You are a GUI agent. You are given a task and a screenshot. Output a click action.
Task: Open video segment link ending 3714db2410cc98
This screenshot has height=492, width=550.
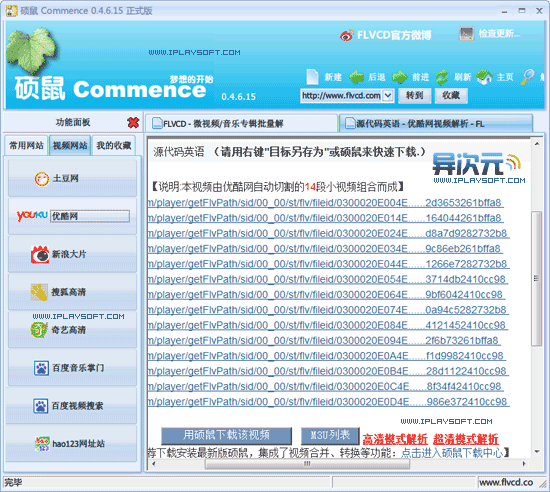pyautogui.click(x=328, y=279)
